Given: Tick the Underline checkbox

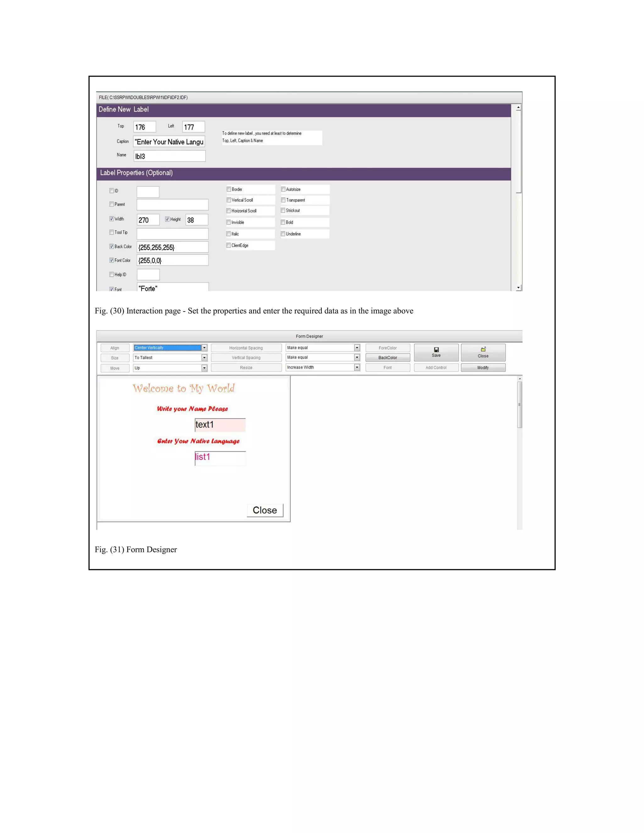Looking at the screenshot, I should coord(283,234).
